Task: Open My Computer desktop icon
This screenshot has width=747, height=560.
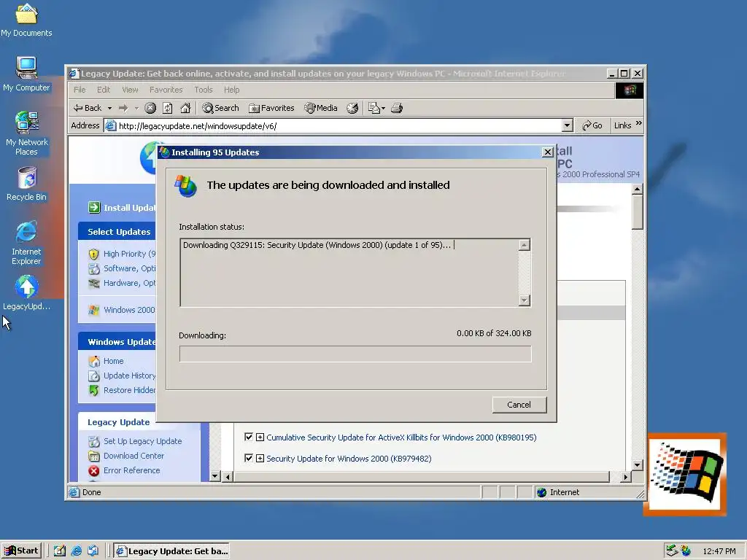Action: pos(26,74)
